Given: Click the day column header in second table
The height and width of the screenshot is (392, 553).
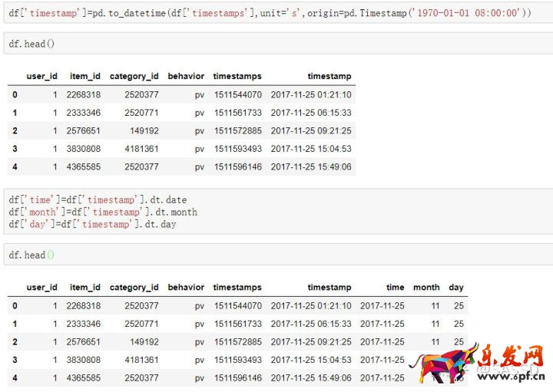Looking at the screenshot, I should [456, 287].
